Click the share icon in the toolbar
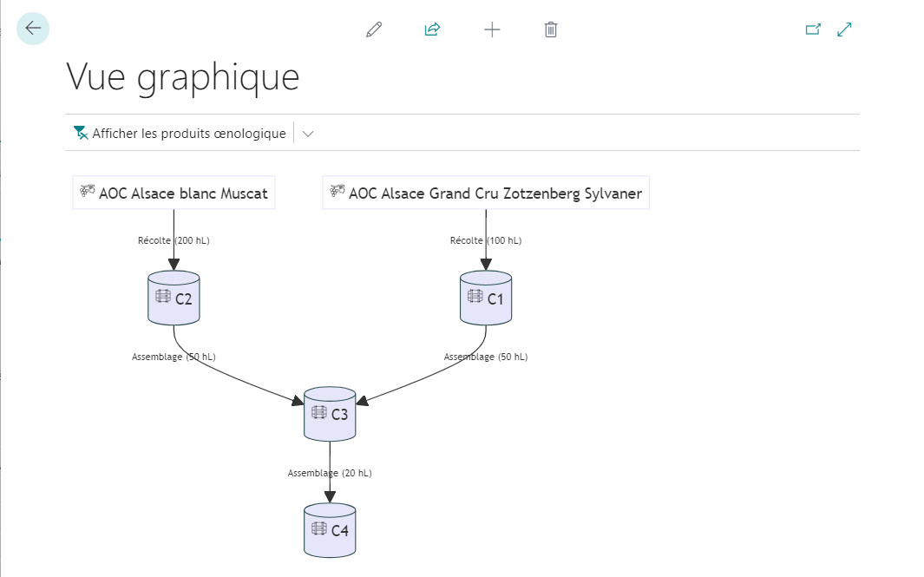This screenshot has height=577, width=924. 433,30
